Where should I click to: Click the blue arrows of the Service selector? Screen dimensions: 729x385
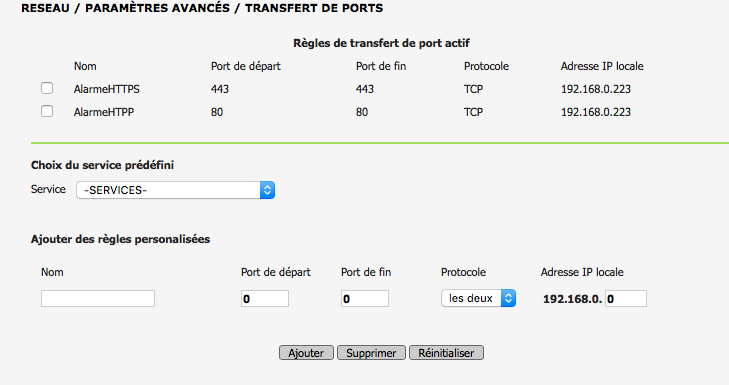[x=267, y=190]
